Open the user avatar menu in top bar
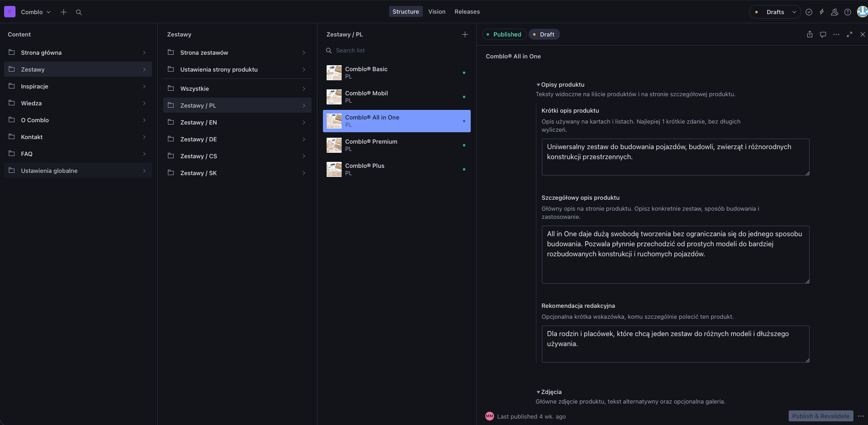This screenshot has width=868, height=425. (x=862, y=12)
